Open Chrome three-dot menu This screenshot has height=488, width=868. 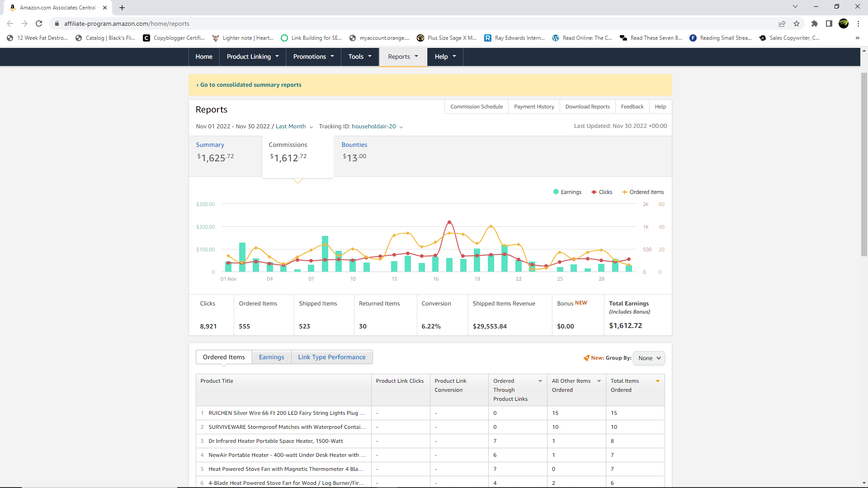858,23
